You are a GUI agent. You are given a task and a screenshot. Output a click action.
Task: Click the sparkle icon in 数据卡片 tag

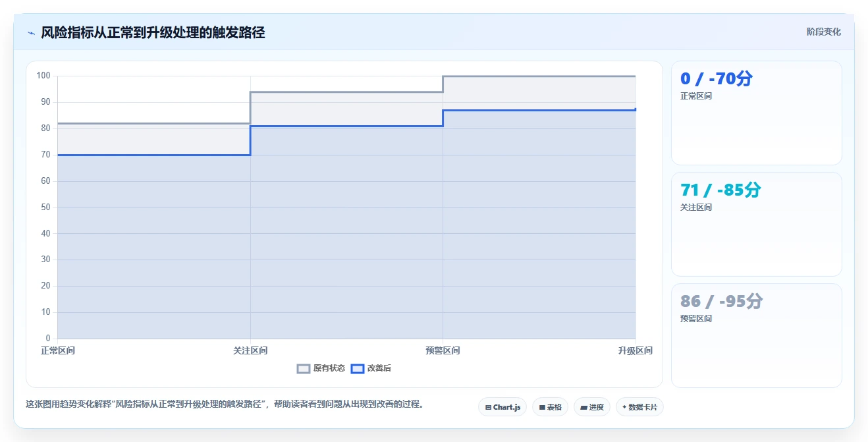[624, 407]
